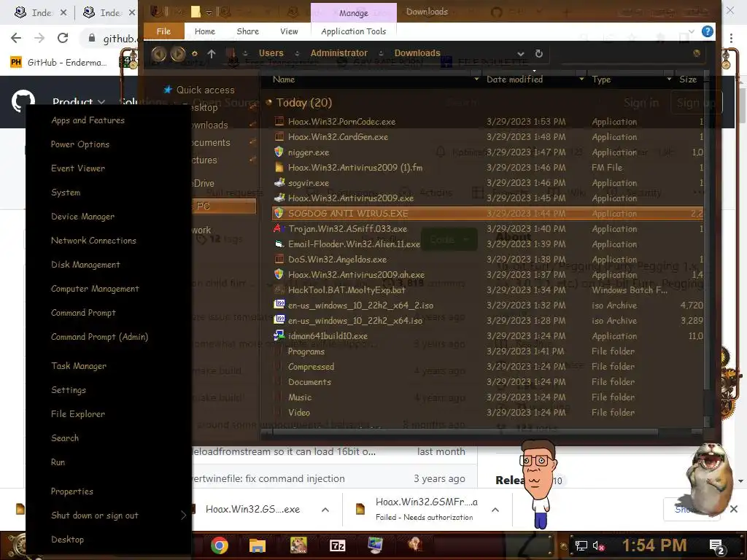Open File Explorer taskbar icon
747x560 pixels.
258,545
